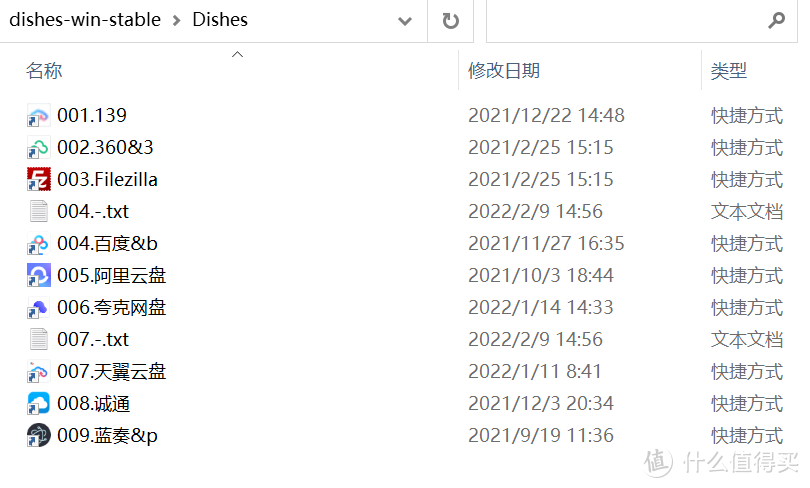Select the 004.-.txt text file icon
Image resolution: width=810 pixels, height=488 pixels.
click(x=38, y=212)
